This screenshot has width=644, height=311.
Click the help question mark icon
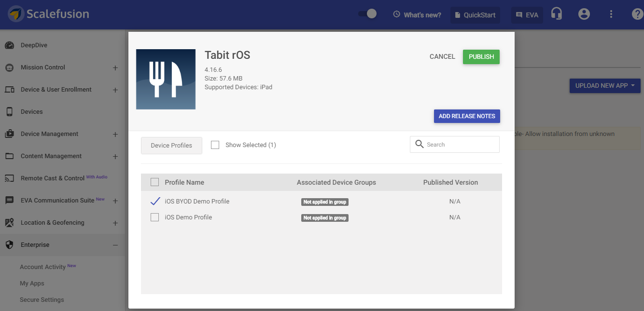638,14
